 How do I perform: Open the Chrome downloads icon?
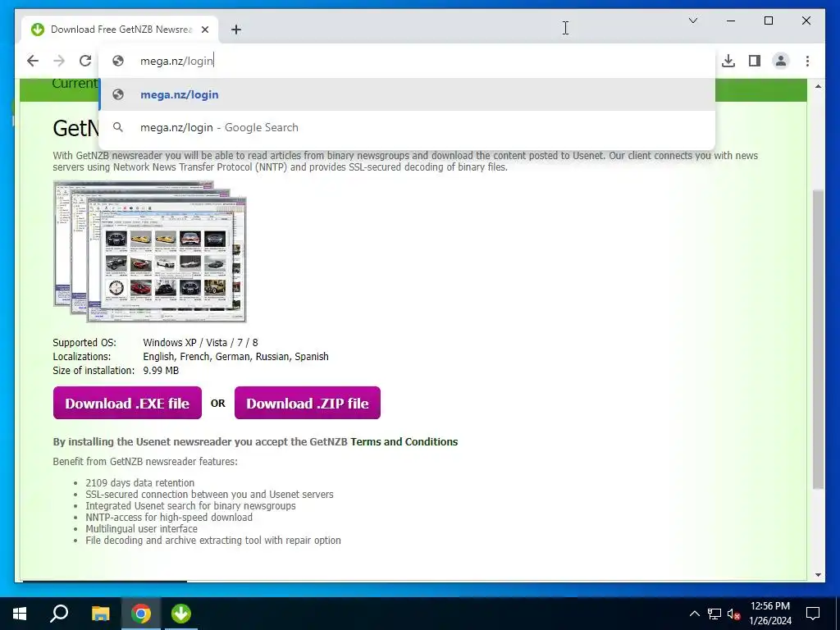(x=728, y=61)
